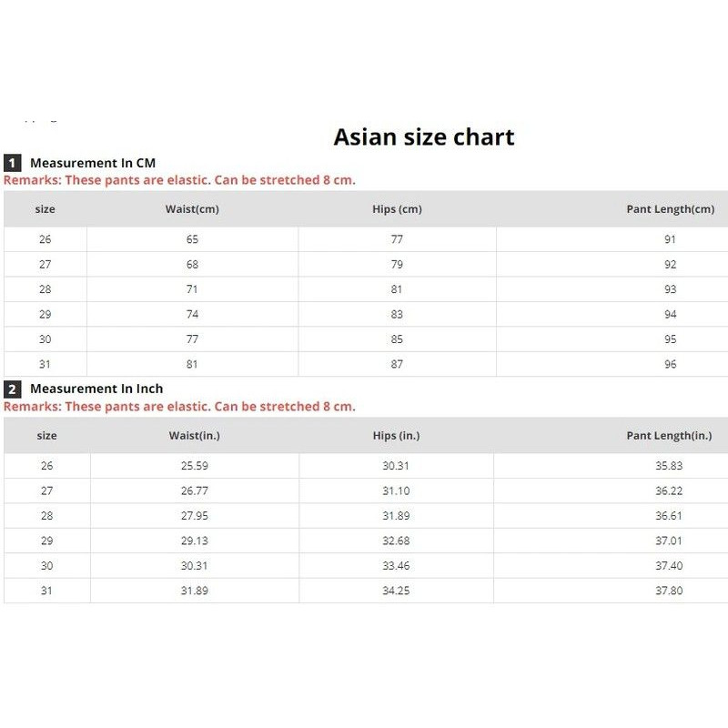Click the number 1 section badge
This screenshot has height=728, width=728.
tap(12, 164)
